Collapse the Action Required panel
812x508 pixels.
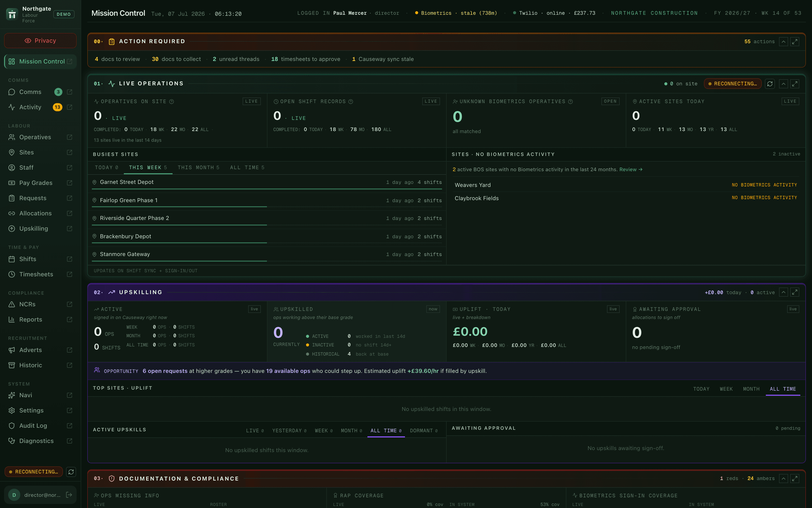(784, 42)
